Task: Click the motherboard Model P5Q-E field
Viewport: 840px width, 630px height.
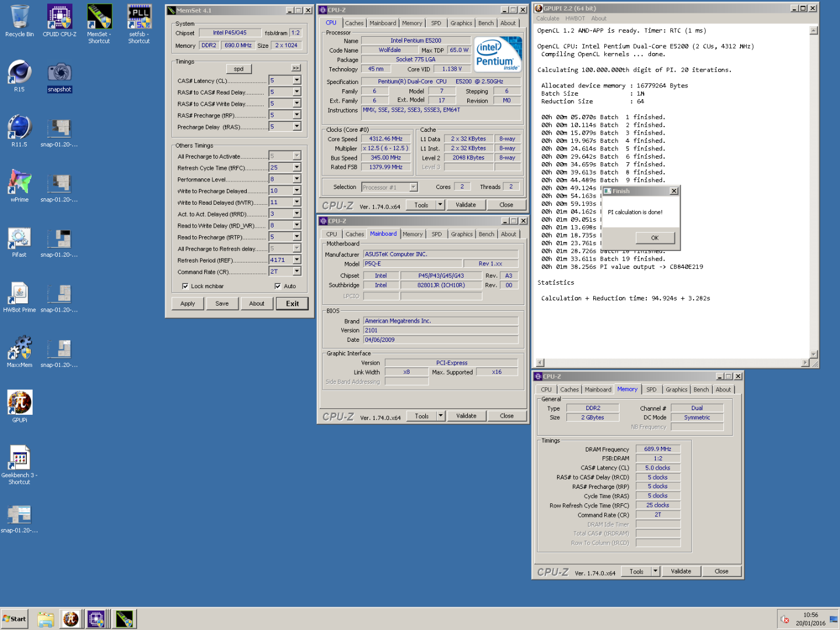Action: (412, 264)
